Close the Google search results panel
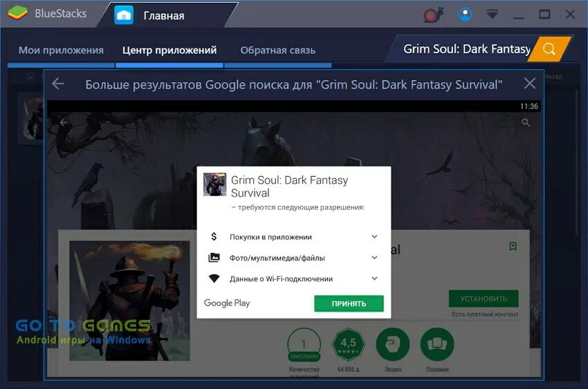This screenshot has width=588, height=389. pyautogui.click(x=529, y=83)
